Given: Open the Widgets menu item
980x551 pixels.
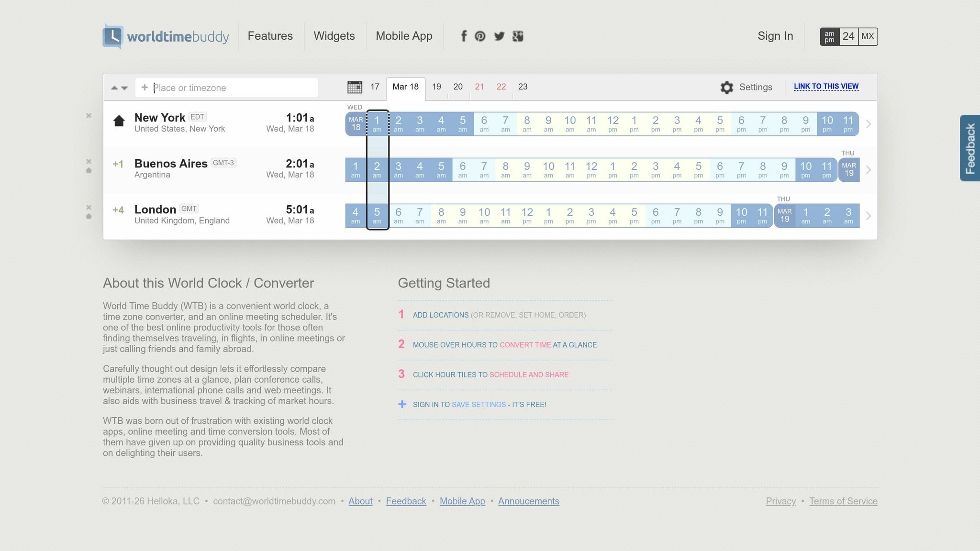Looking at the screenshot, I should tap(334, 36).
